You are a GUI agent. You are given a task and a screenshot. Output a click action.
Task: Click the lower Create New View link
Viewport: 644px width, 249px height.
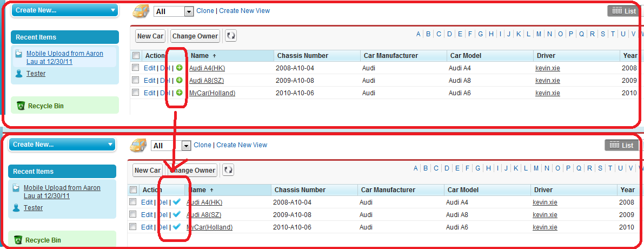click(242, 145)
